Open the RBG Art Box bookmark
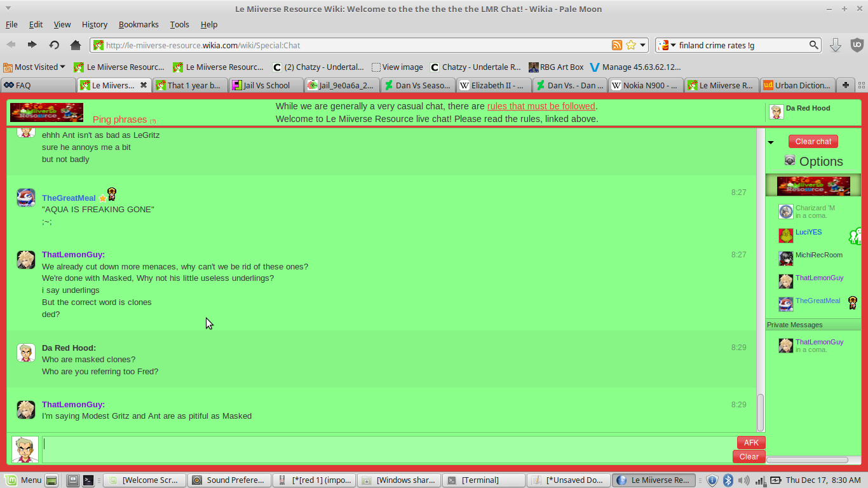Screen dimensions: 868x488 (x=556, y=67)
